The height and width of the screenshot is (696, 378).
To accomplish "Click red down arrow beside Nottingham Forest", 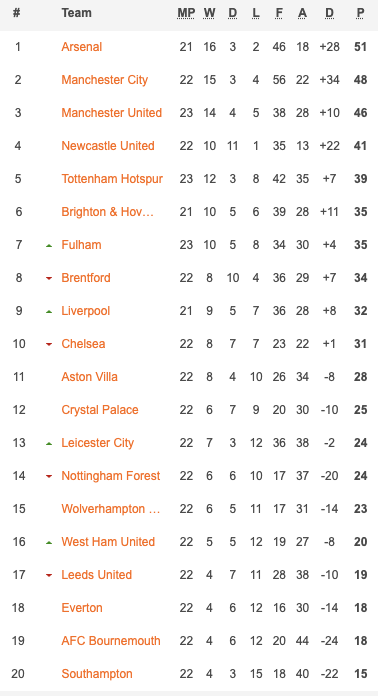I will [x=49, y=476].
